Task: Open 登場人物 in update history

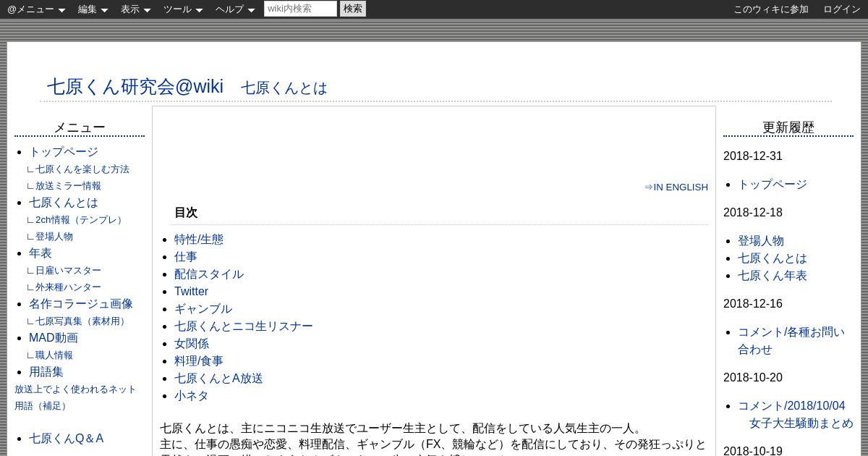Action: 761,241
